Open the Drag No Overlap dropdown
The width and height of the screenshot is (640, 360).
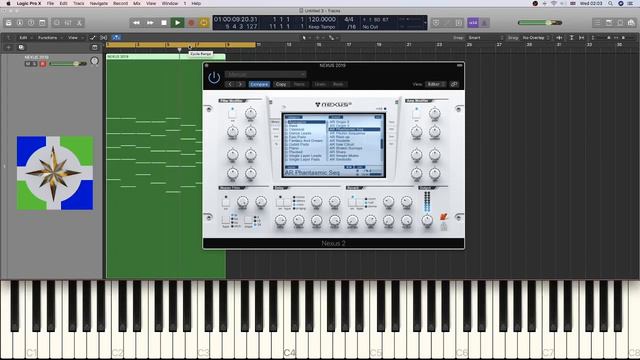536,38
